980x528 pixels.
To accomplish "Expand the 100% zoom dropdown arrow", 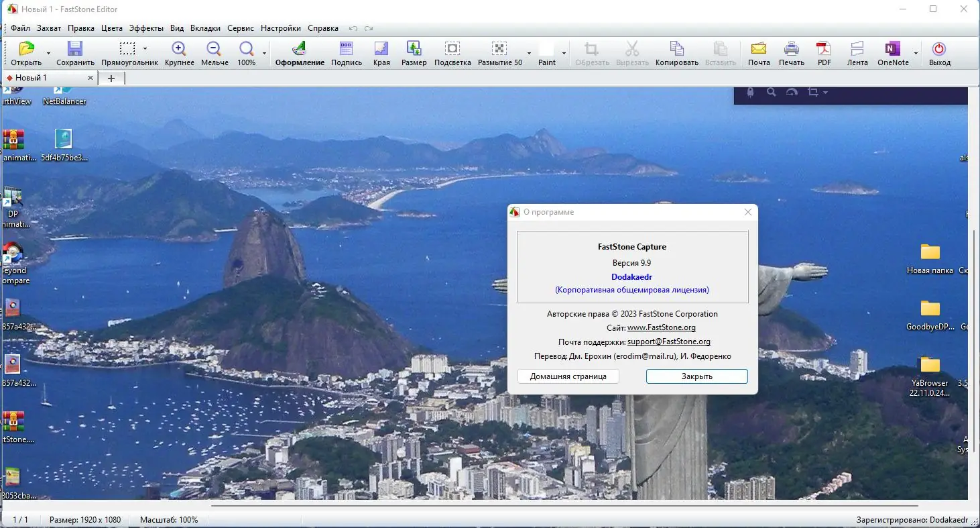I will [264, 53].
